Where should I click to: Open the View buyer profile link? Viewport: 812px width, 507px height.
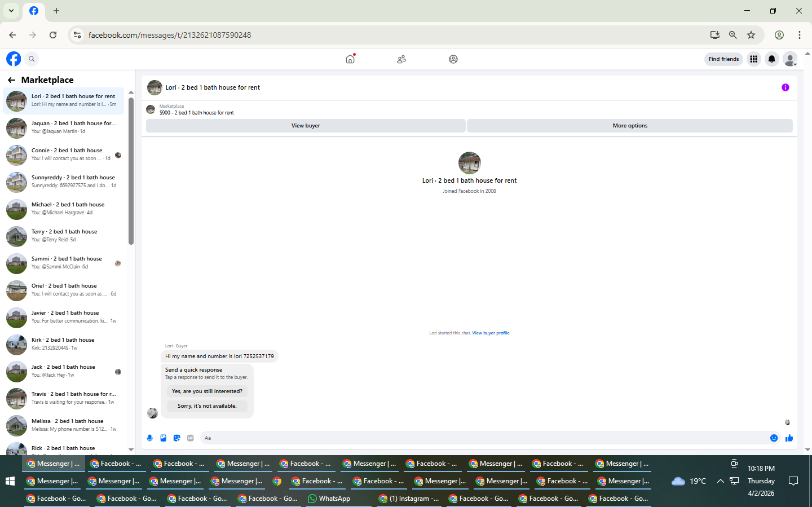pos(491,333)
